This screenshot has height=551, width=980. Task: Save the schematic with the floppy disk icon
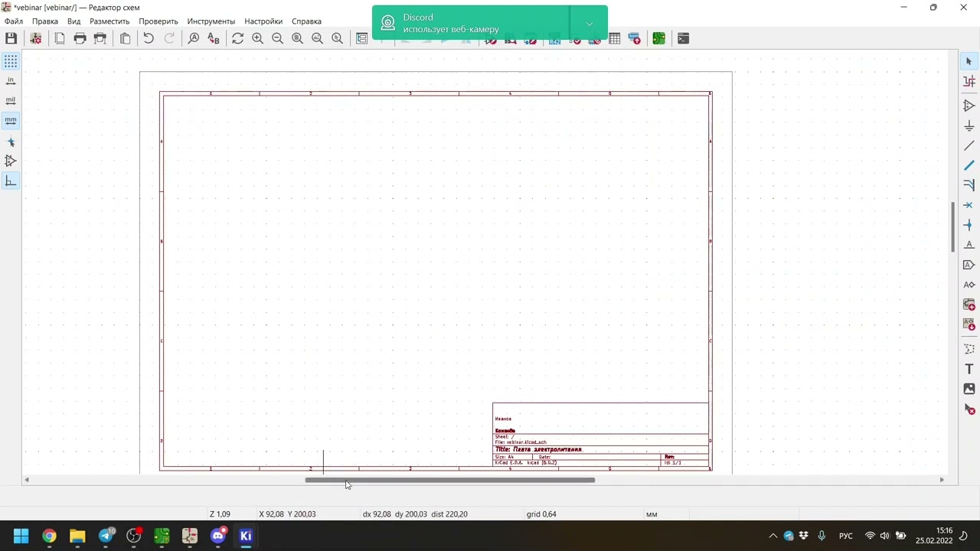pos(11,38)
